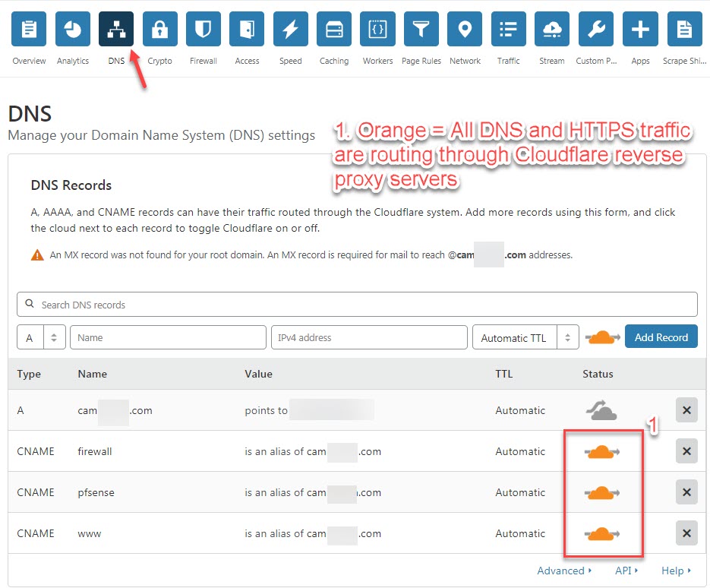Screen dimensions: 710x588
Task: Click the pfsense record name
Action: pyautogui.click(x=96, y=492)
